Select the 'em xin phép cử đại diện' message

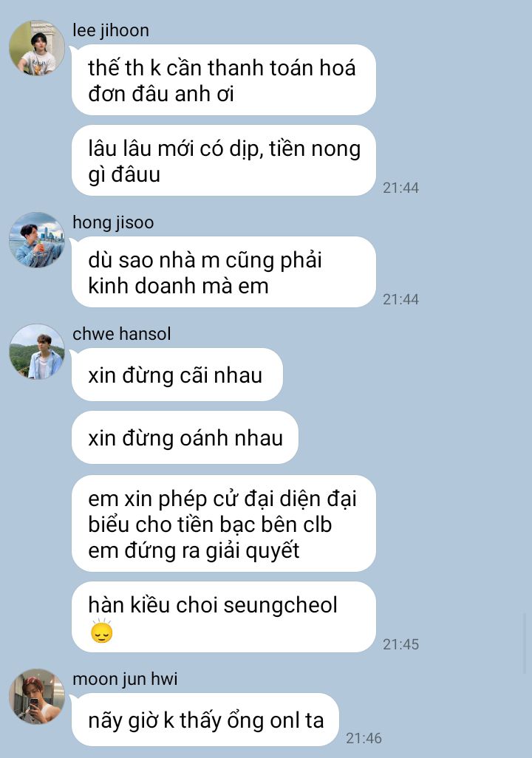pos(224,524)
